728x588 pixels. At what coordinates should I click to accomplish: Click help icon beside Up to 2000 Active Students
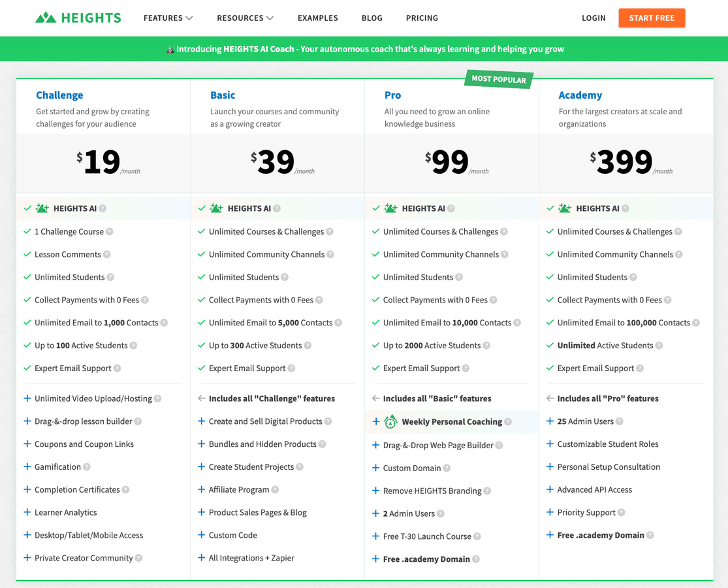[x=486, y=345]
